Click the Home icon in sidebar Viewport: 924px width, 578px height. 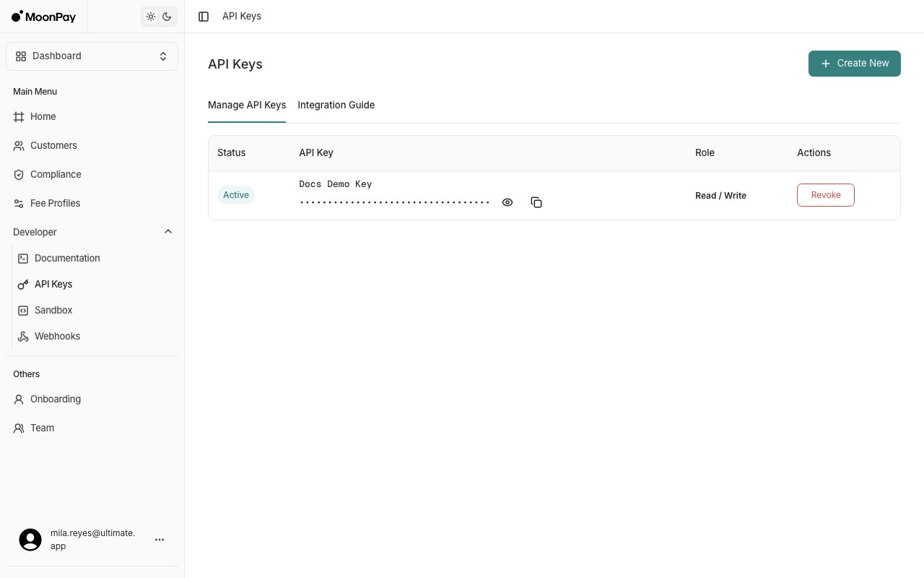19,116
